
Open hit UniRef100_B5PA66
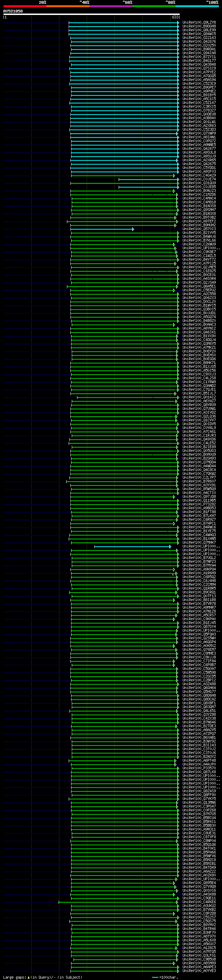coord(199,852)
